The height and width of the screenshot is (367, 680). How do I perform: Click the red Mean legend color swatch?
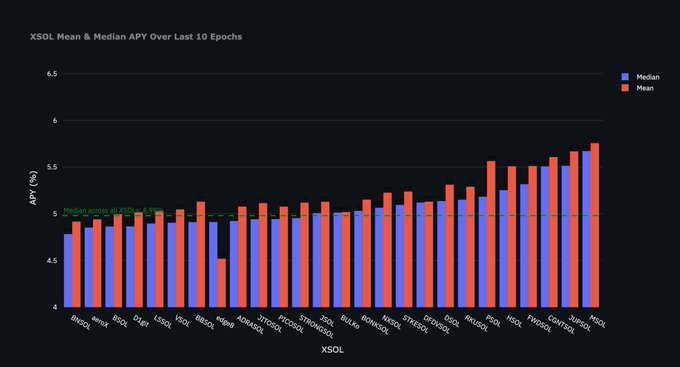click(625, 88)
